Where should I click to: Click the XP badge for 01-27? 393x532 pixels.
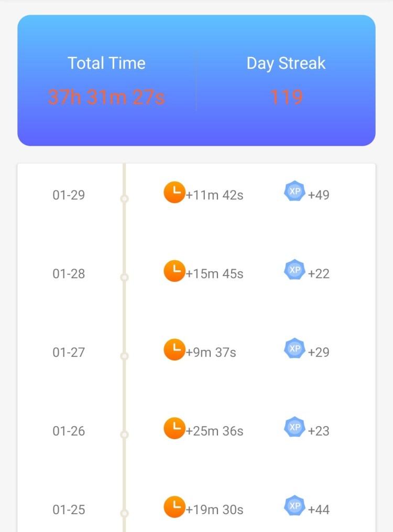click(294, 349)
